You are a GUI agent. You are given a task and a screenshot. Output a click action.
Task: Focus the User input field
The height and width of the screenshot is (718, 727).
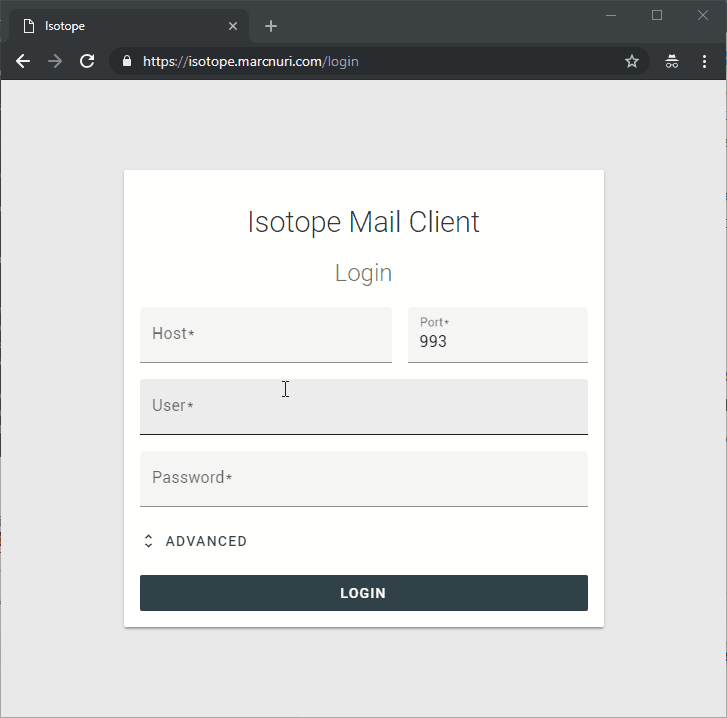coord(364,407)
